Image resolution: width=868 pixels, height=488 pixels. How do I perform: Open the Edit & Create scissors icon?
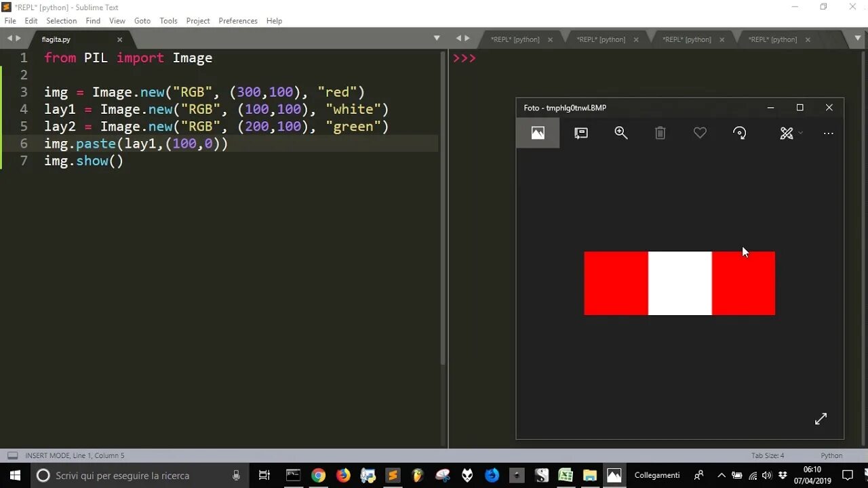pyautogui.click(x=786, y=133)
